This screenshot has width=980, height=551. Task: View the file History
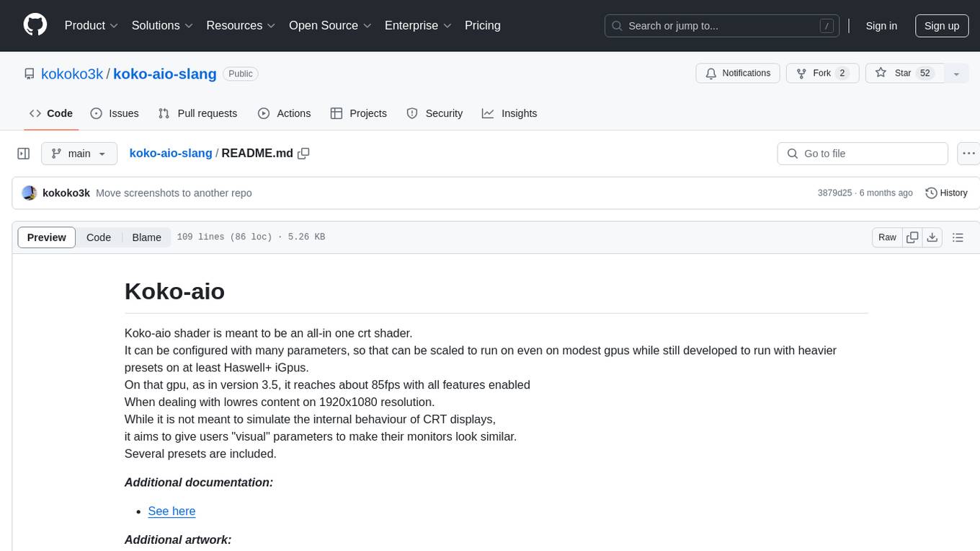[946, 193]
